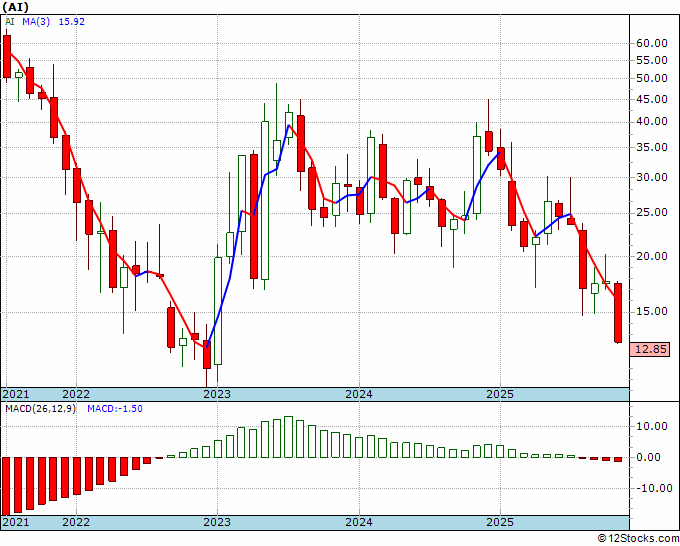The image size is (680, 546).
Task: Click the tallest green MACD histogram bar
Action: [288, 437]
